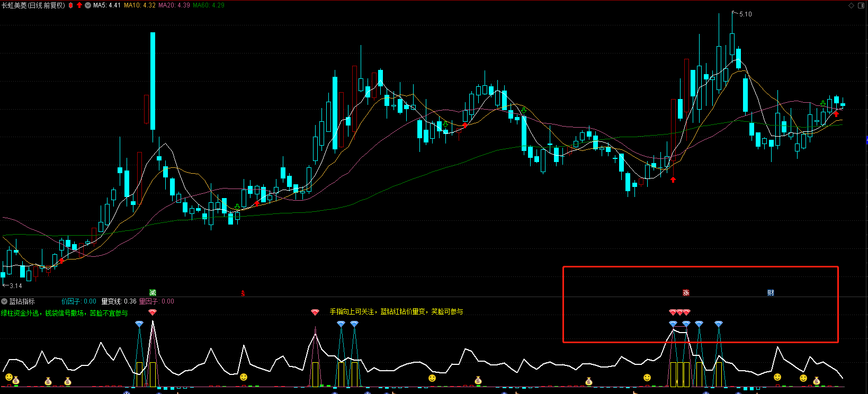Click the rightmost blue diamond in the indicator panel
Viewport: 868px width, 394px height.
click(x=718, y=324)
